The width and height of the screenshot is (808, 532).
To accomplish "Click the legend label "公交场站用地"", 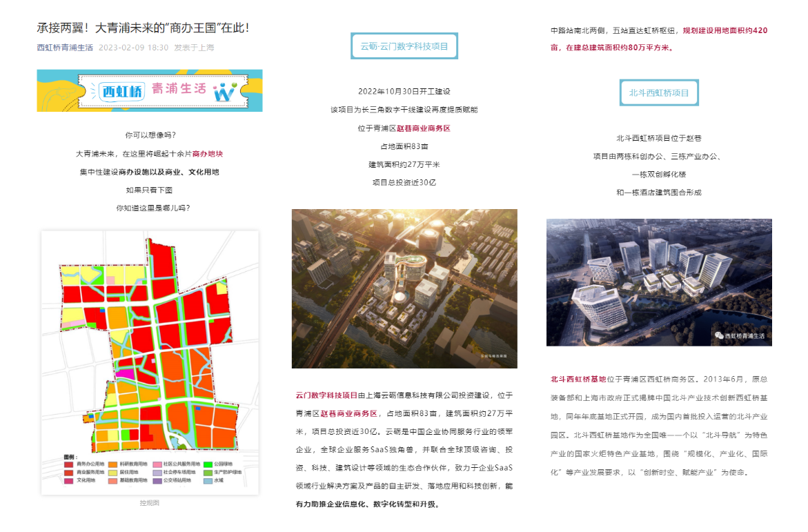I will coord(177,481).
